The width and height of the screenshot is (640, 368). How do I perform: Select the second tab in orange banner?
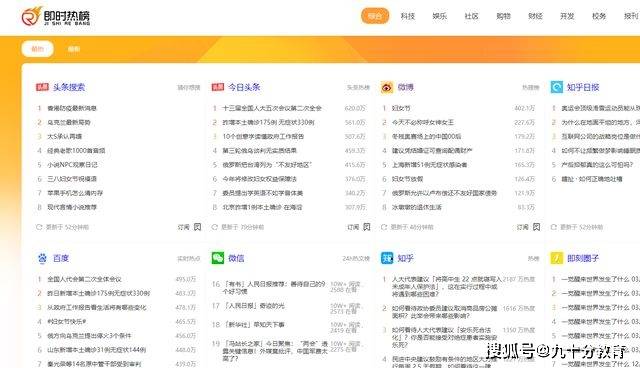74,49
